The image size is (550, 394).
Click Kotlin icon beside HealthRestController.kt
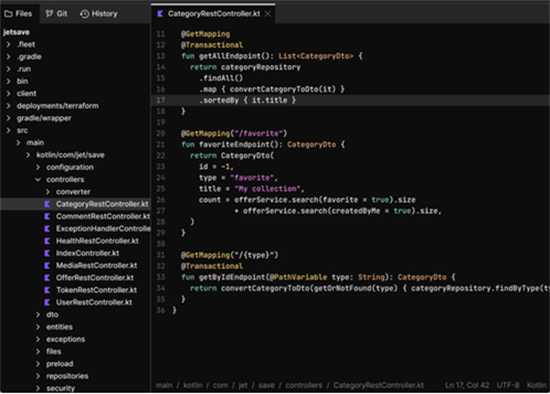(47, 241)
